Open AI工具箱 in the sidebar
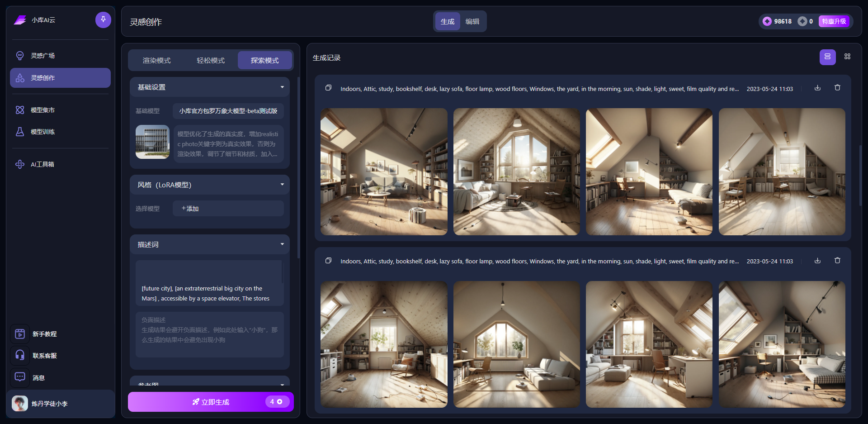Screen dimensions: 868x424 click(42, 164)
